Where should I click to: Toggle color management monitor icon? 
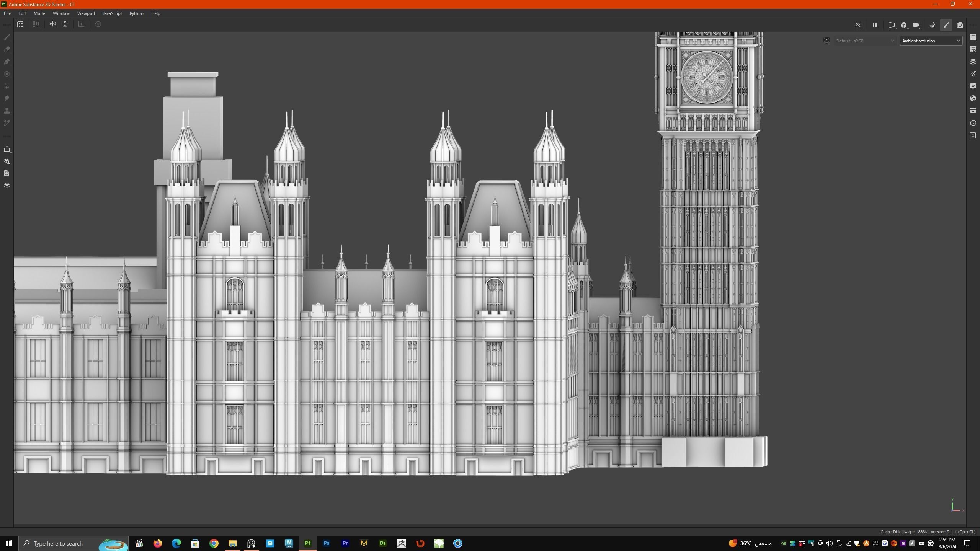coord(826,41)
